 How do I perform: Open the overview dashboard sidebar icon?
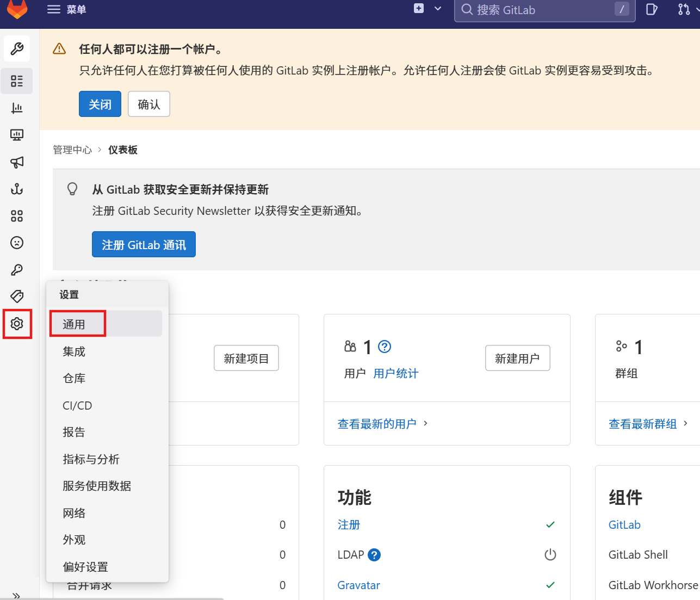tap(17, 81)
